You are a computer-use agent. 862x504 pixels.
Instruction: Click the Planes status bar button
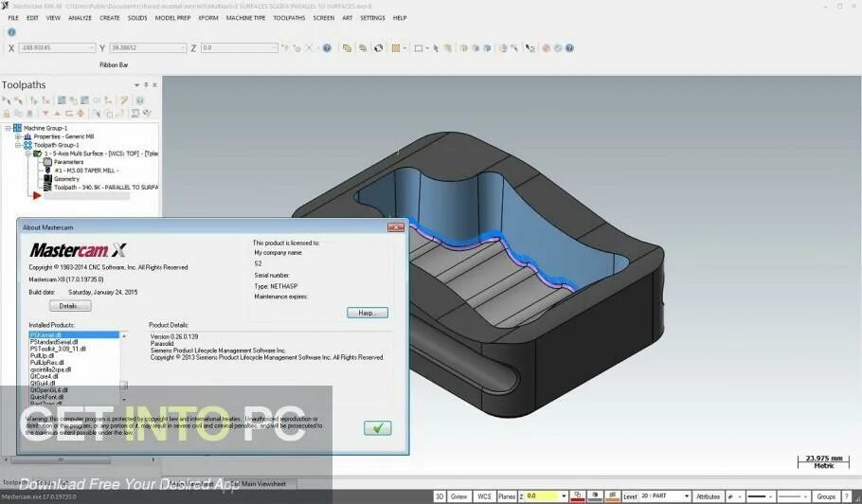coord(507,496)
